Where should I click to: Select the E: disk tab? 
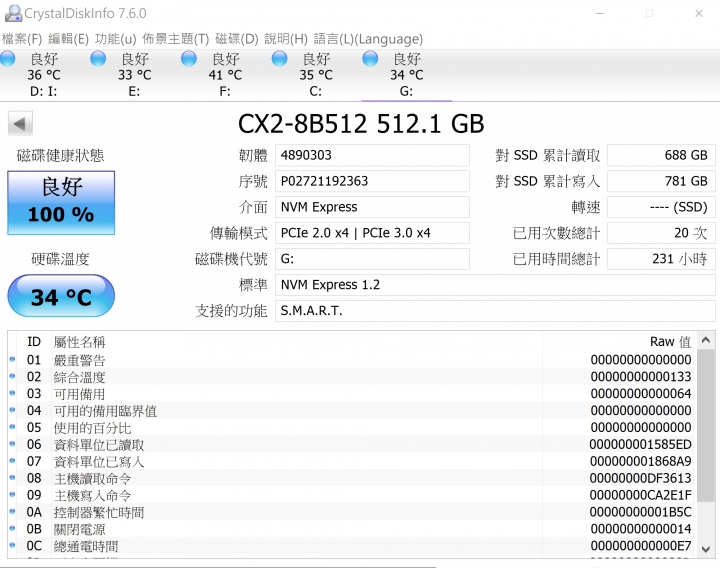(x=134, y=75)
